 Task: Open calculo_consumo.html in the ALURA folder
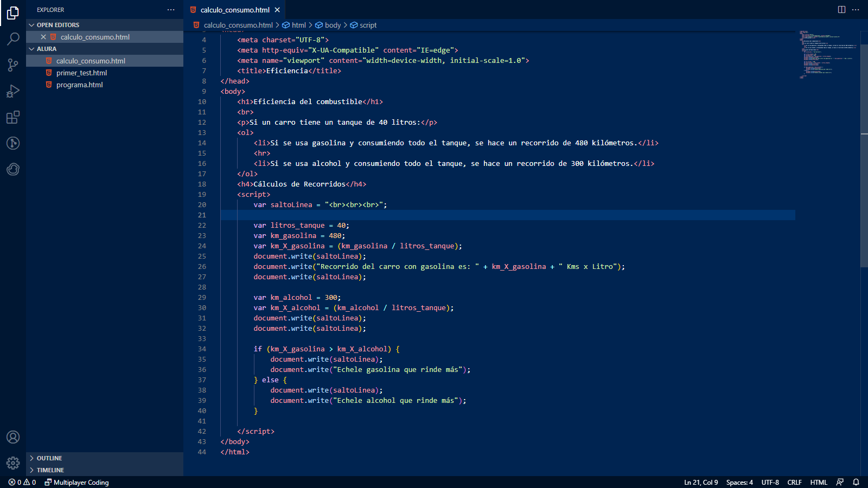tap(105, 61)
